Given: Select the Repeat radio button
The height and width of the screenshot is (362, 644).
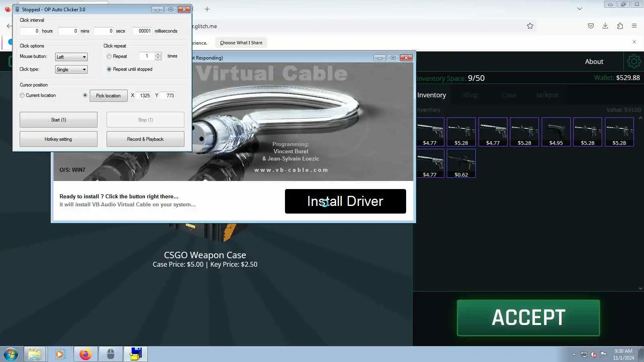Looking at the screenshot, I should pyautogui.click(x=109, y=56).
